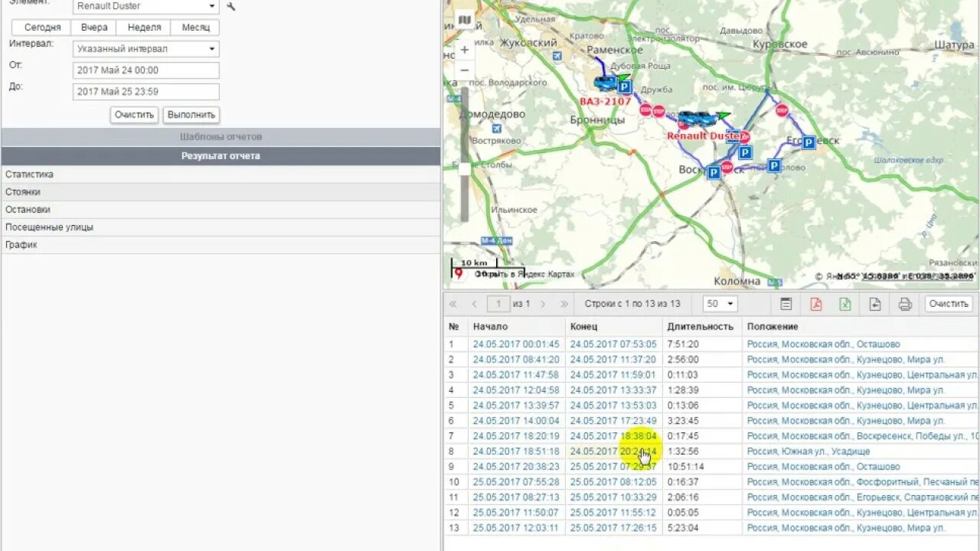Sort by the 'Начало' column header
The width and height of the screenshot is (980, 551).
(x=490, y=327)
